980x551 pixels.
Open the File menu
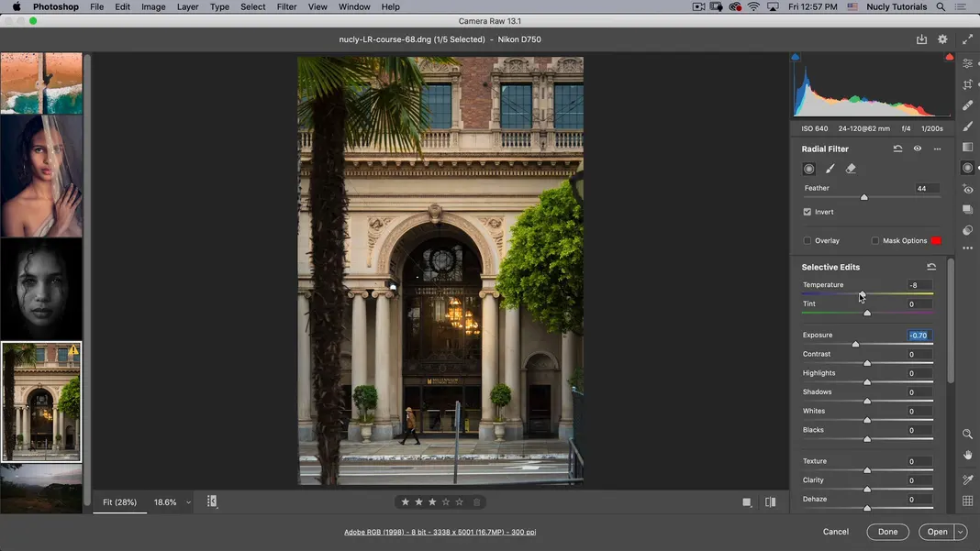click(97, 6)
